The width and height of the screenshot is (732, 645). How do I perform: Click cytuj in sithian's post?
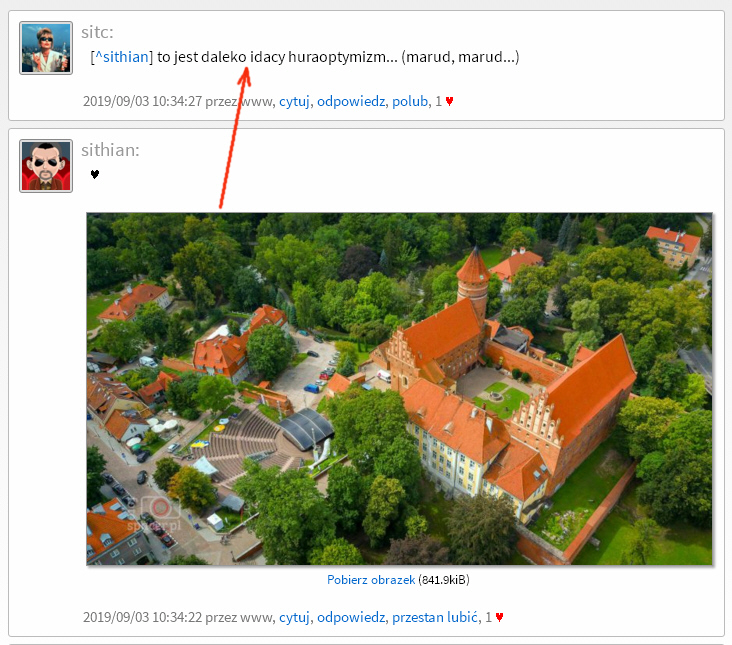coord(294,617)
